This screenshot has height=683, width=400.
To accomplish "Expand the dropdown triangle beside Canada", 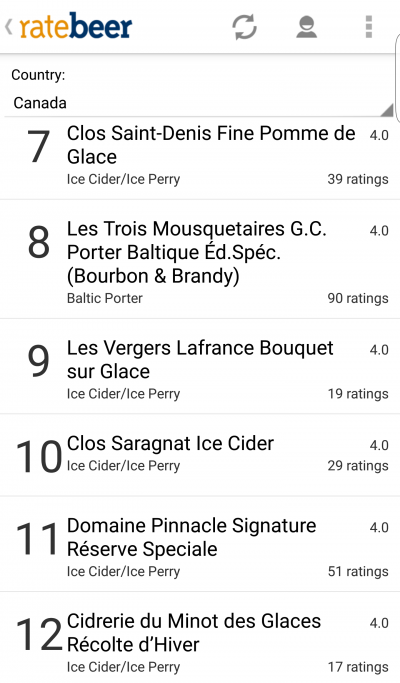I will pyautogui.click(x=386, y=110).
